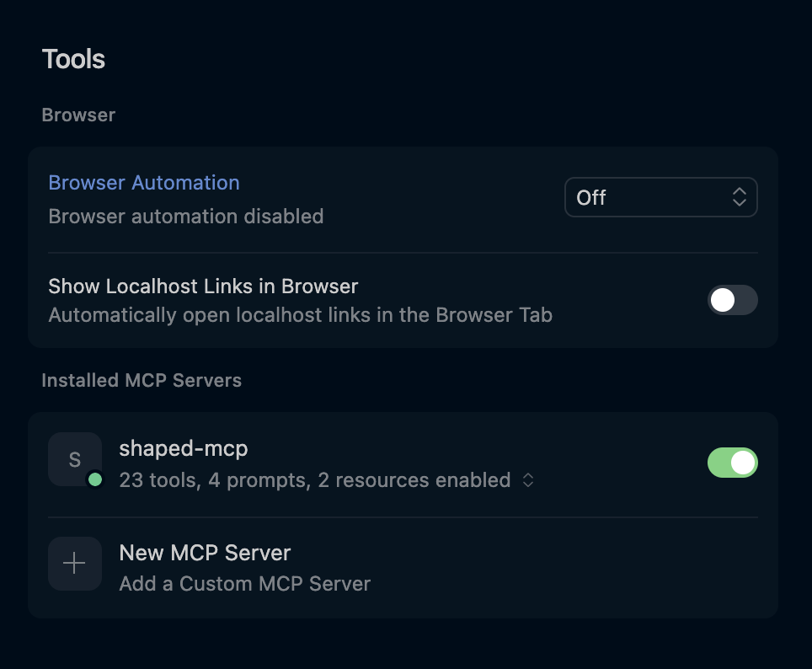Click '23 tools, 4 prompts, 2 resources enabled'
The width and height of the screenshot is (812, 669).
(x=313, y=479)
